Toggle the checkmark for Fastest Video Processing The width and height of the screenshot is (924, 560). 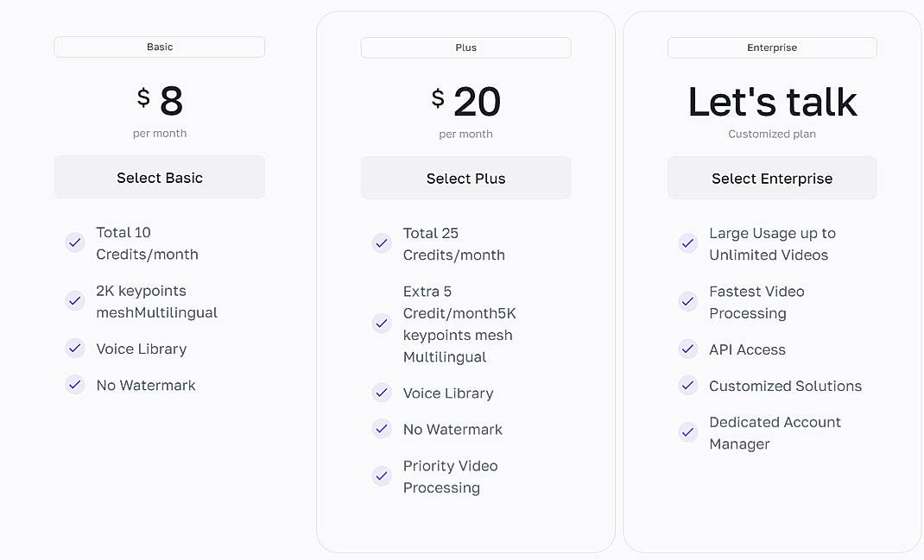687,301
